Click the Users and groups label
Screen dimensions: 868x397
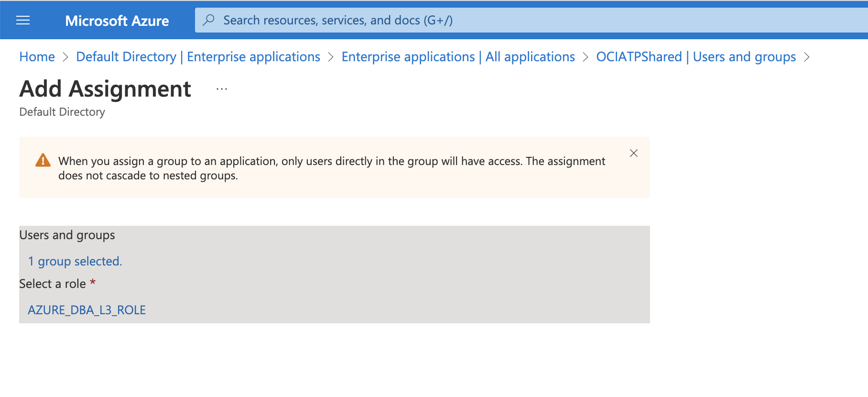67,235
